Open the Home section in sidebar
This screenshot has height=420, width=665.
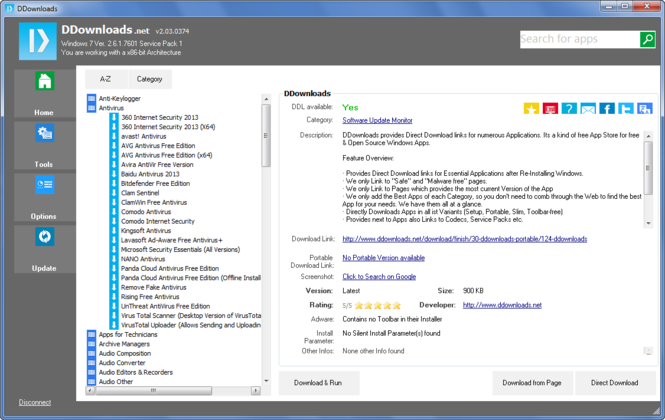[x=45, y=93]
